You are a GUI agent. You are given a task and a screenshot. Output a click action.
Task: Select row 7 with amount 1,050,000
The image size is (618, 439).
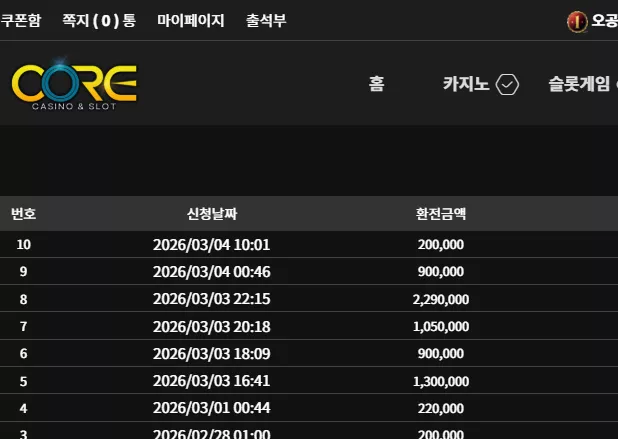pyautogui.click(x=309, y=326)
